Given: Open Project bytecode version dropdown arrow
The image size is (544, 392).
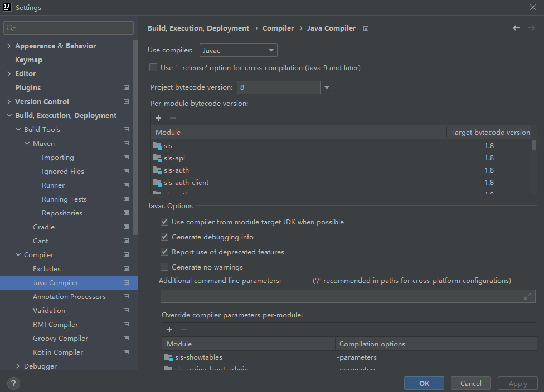Looking at the screenshot, I should pyautogui.click(x=327, y=87).
